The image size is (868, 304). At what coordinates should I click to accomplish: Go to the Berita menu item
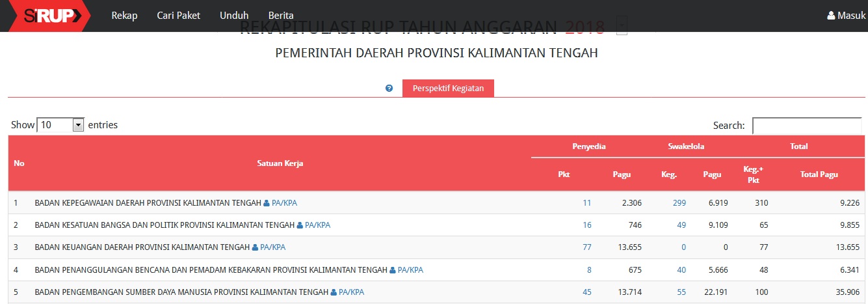pos(281,16)
